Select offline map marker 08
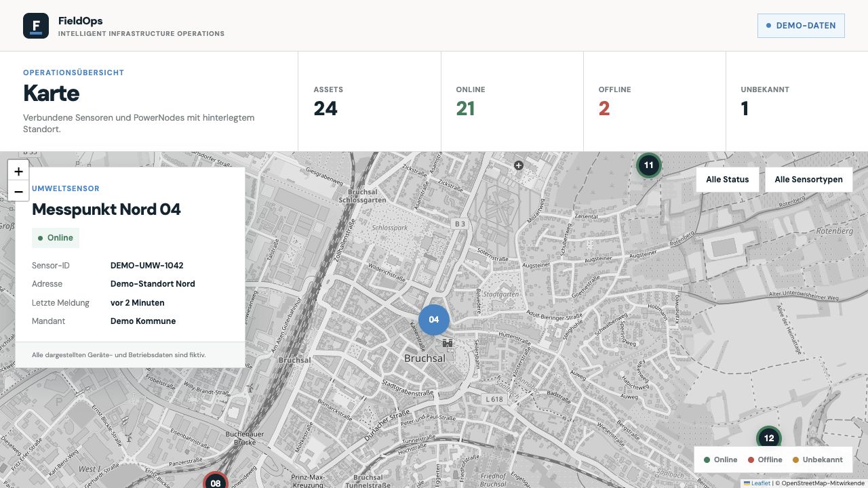Screen dimensions: 868x488 (216, 480)
